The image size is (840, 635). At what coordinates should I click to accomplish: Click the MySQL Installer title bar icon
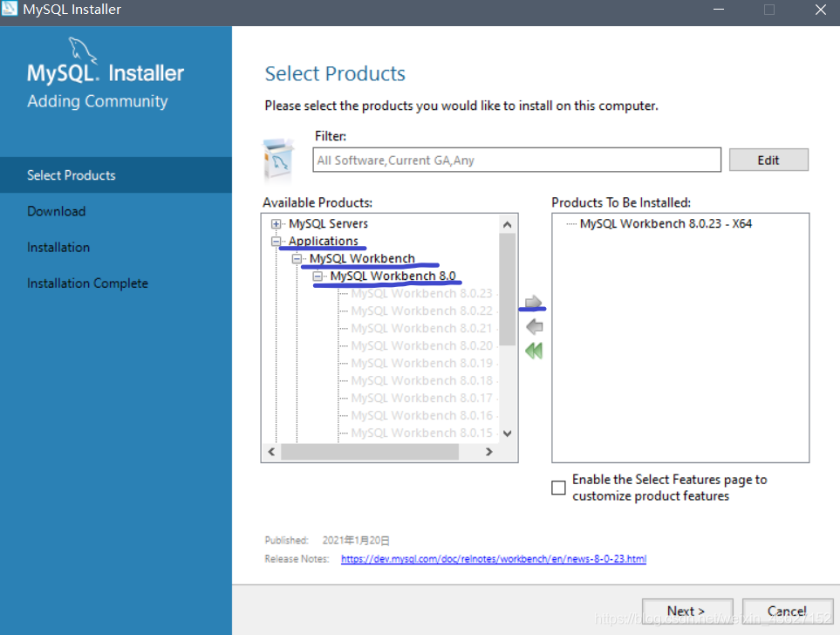pyautogui.click(x=9, y=9)
